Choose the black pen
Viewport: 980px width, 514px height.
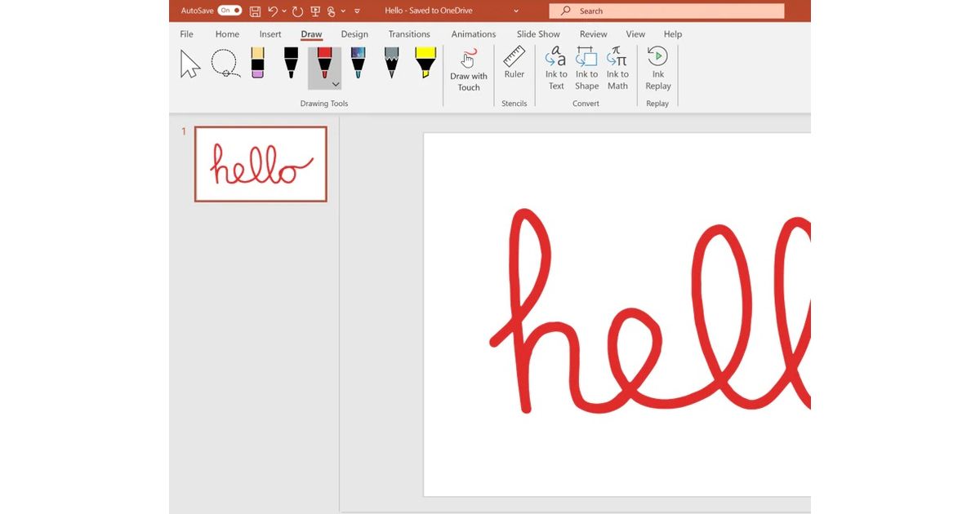pos(291,64)
